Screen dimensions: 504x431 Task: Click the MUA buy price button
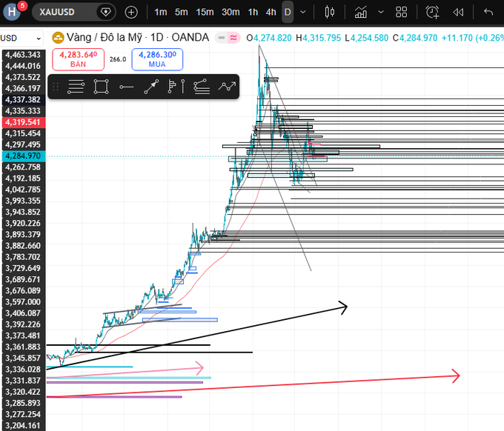tap(157, 59)
